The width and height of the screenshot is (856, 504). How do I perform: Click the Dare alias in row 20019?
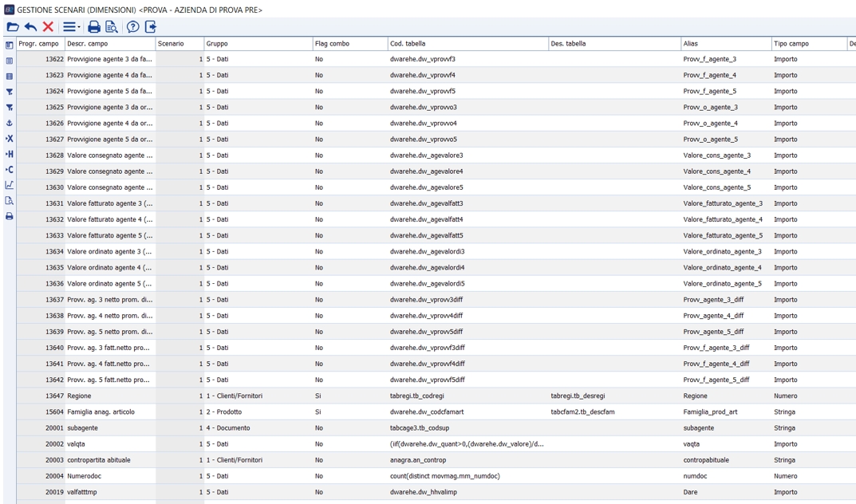point(726,492)
